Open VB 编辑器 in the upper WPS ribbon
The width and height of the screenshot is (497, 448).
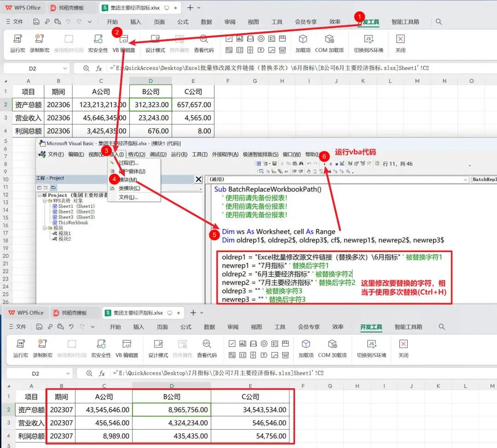[x=124, y=43]
